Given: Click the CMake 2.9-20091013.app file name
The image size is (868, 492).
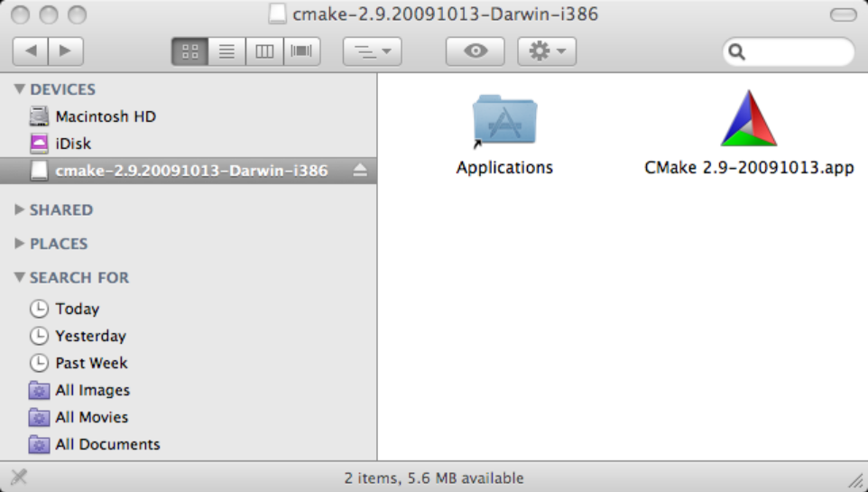Looking at the screenshot, I should [x=749, y=167].
